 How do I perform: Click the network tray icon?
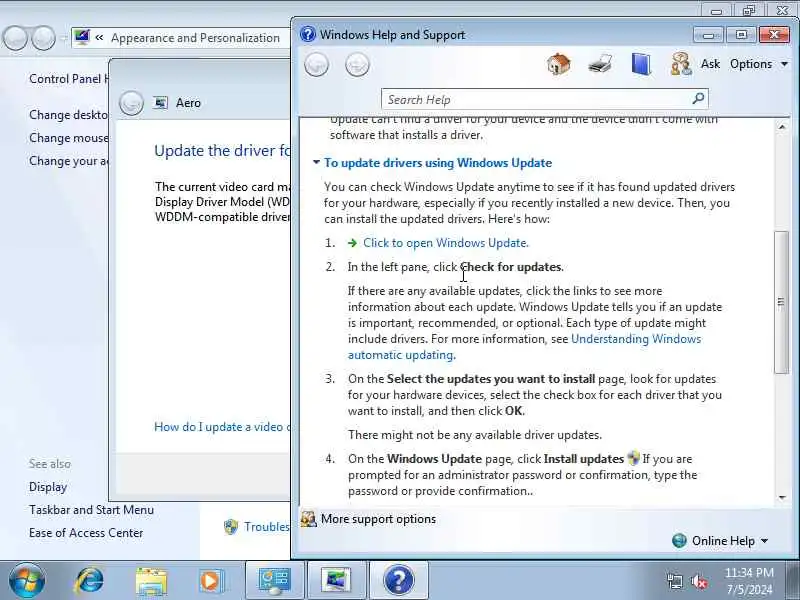[x=675, y=581]
